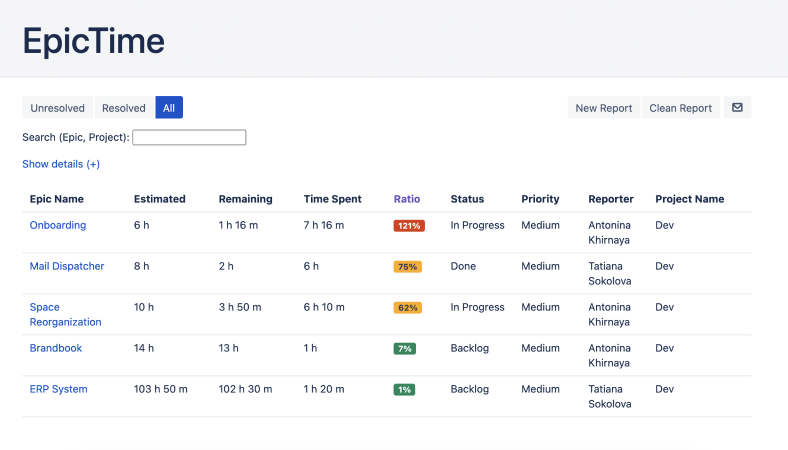Click the '14 h' estimated cell for Brandbook
The width and height of the screenshot is (788, 450).
pyautogui.click(x=144, y=348)
